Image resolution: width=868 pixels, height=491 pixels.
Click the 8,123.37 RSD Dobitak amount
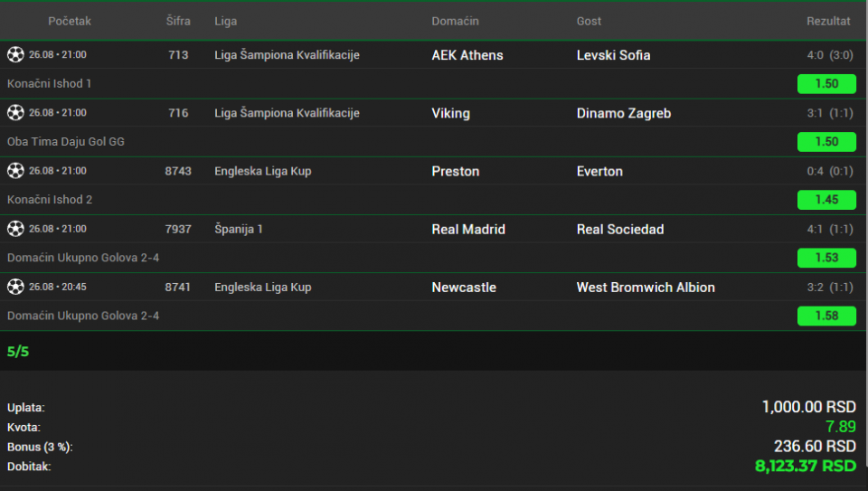tap(806, 466)
